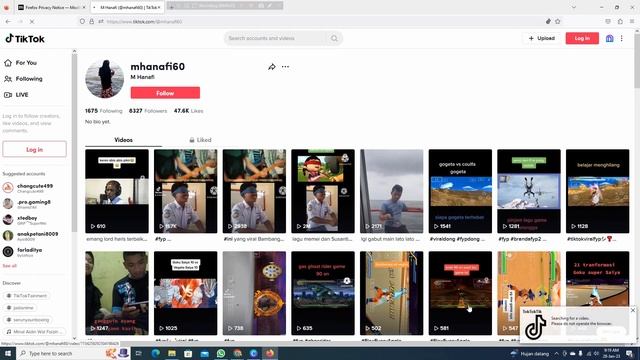
Task: Open Firefox hamburger menu
Action: [x=632, y=21]
